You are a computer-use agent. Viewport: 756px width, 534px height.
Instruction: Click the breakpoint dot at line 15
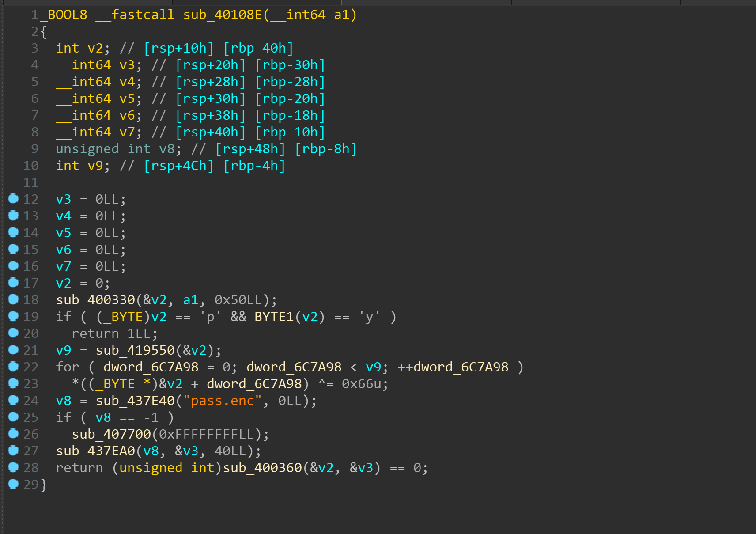13,249
